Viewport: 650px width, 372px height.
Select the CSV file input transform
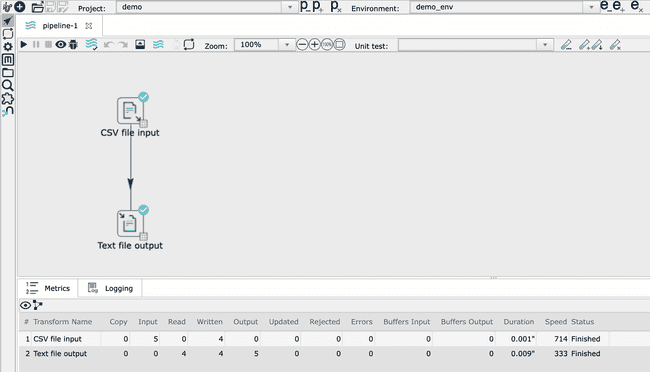point(130,110)
